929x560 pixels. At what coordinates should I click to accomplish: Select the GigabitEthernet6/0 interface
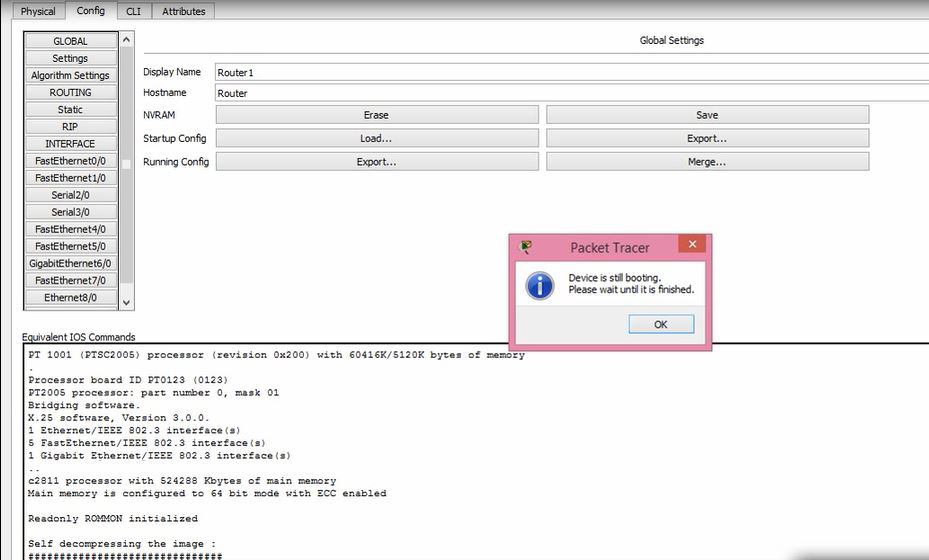(71, 264)
